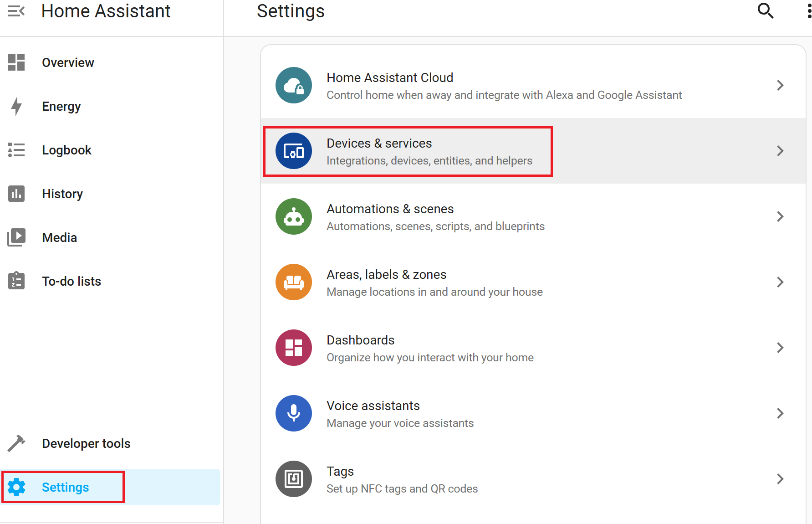The width and height of the screenshot is (812, 524).
Task: Open To-do lists from the sidebar
Action: click(x=71, y=281)
